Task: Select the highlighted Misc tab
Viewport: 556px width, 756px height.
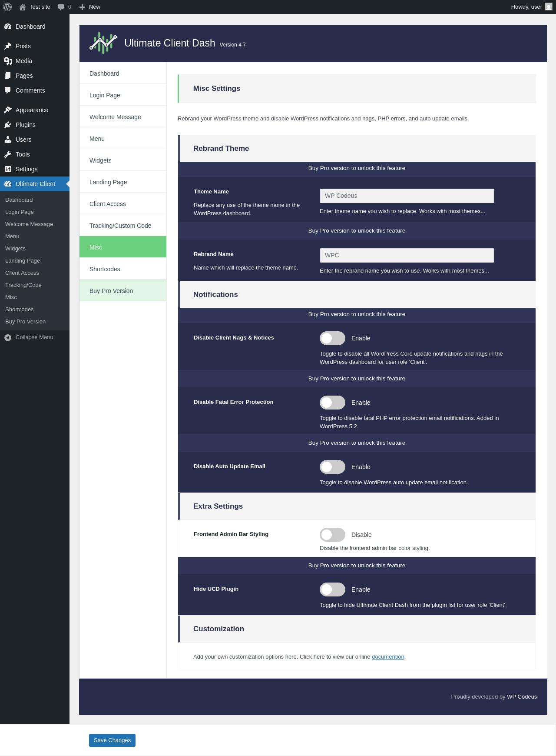Action: (x=123, y=247)
